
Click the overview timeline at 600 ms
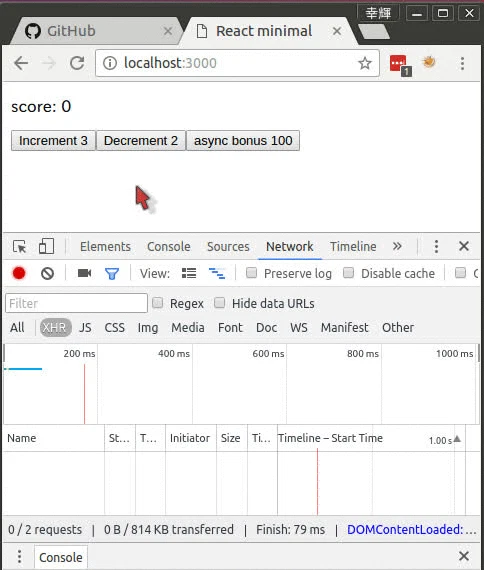click(x=268, y=353)
